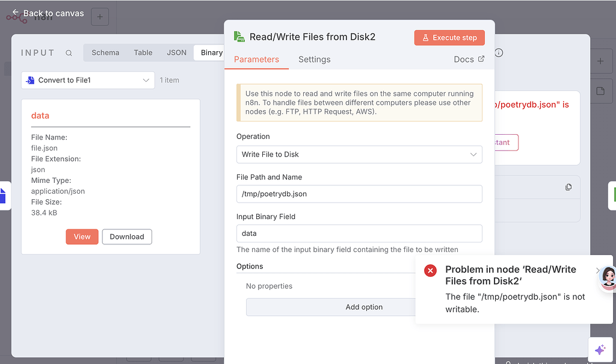Image resolution: width=616 pixels, height=364 pixels.
Task: Open the AI Assistant sparkle button
Action: point(600,350)
